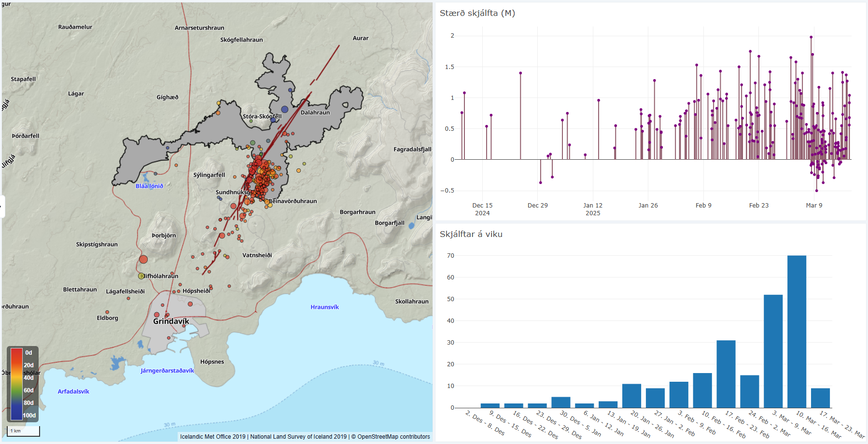Viewport: 868px width, 444px height.
Task: Open the OpenStreetMap contributors attribution link
Action: [393, 437]
